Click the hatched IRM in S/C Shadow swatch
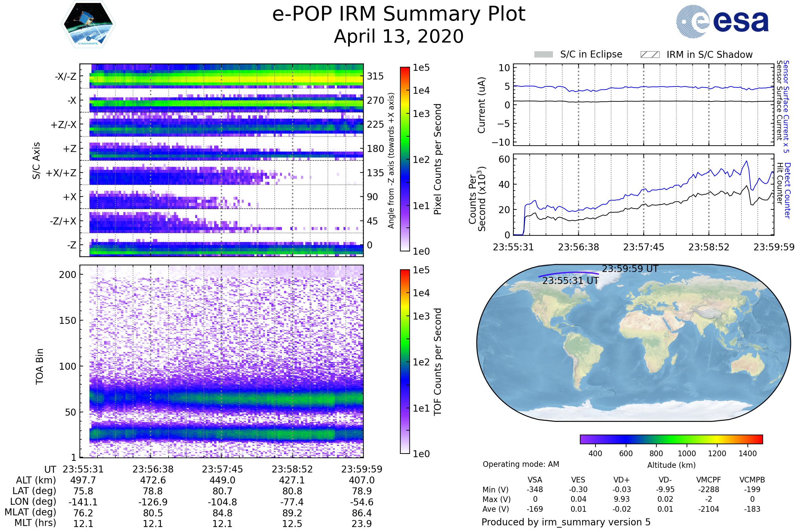This screenshot has width=798, height=532. coord(650,55)
